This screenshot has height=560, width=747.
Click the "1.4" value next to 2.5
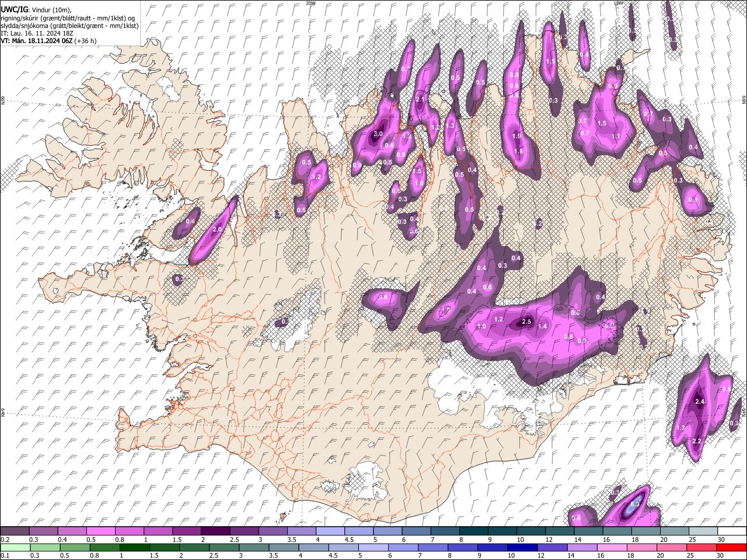tap(542, 326)
